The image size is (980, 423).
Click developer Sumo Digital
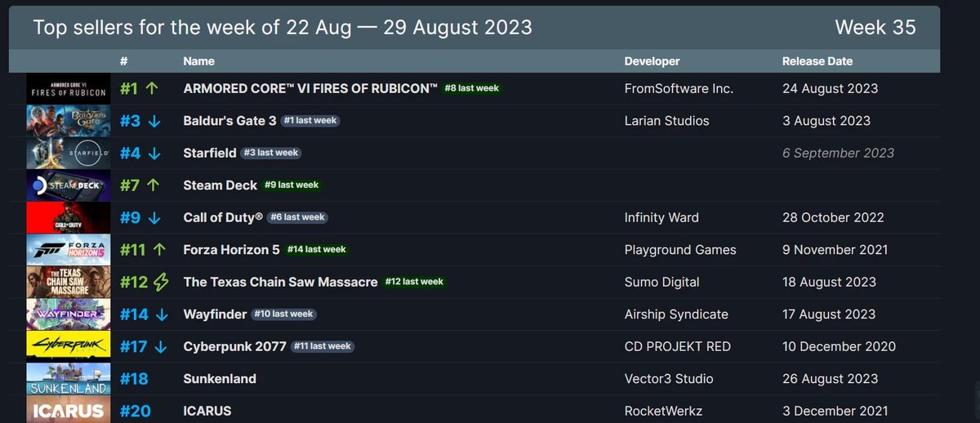point(662,282)
